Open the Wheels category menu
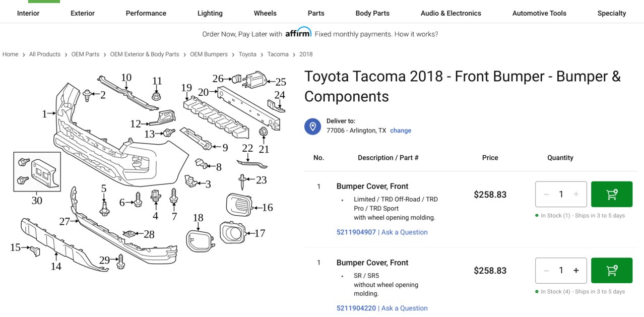This screenshot has width=644, height=317. point(265,13)
